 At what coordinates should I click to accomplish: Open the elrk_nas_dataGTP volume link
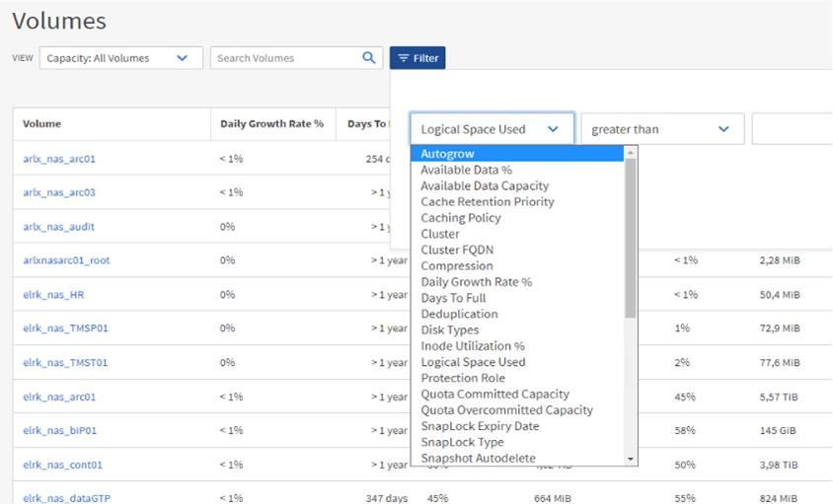point(66,498)
